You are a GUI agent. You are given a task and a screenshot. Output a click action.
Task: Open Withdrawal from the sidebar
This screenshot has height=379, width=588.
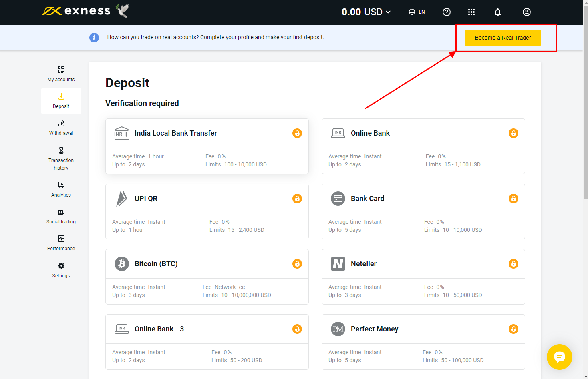(61, 128)
